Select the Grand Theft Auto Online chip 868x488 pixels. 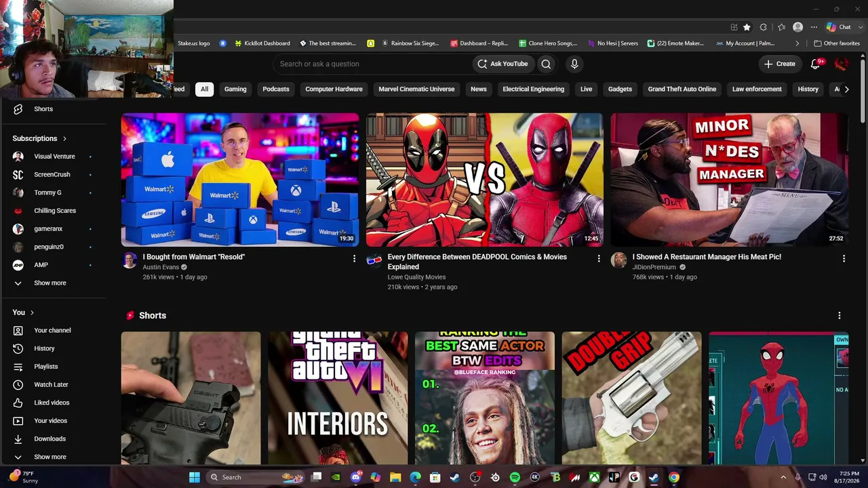[682, 89]
